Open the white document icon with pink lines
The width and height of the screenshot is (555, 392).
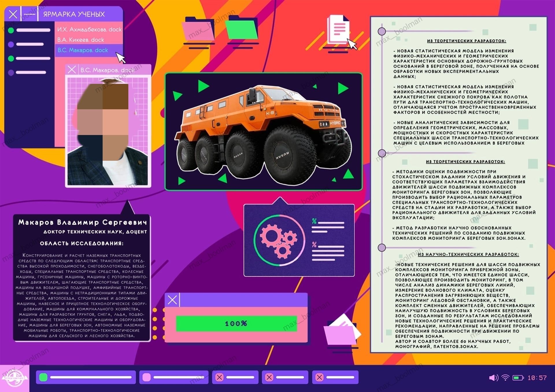(338, 29)
